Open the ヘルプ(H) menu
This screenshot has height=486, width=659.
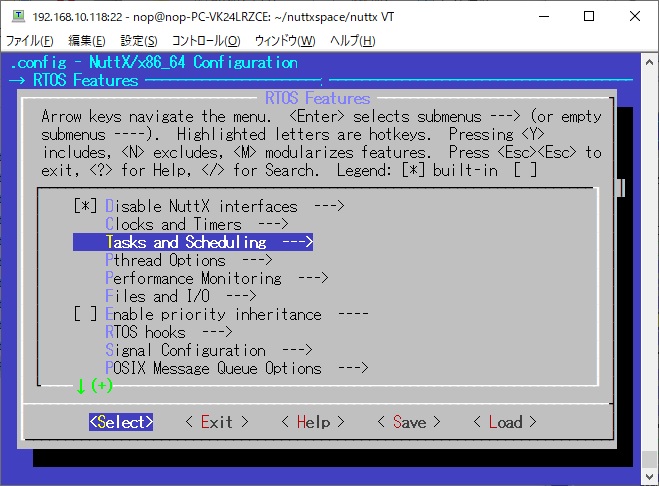(x=352, y=41)
